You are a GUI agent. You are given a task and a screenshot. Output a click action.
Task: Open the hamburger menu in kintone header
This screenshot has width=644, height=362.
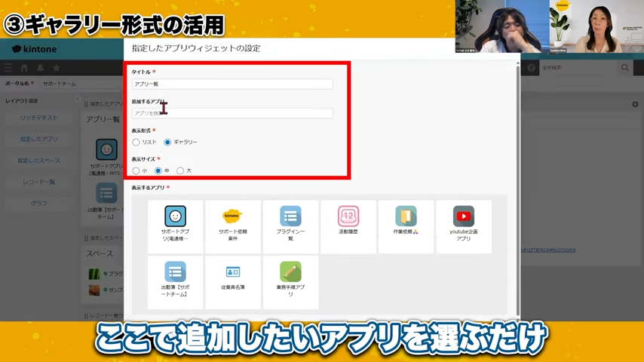tap(8, 68)
